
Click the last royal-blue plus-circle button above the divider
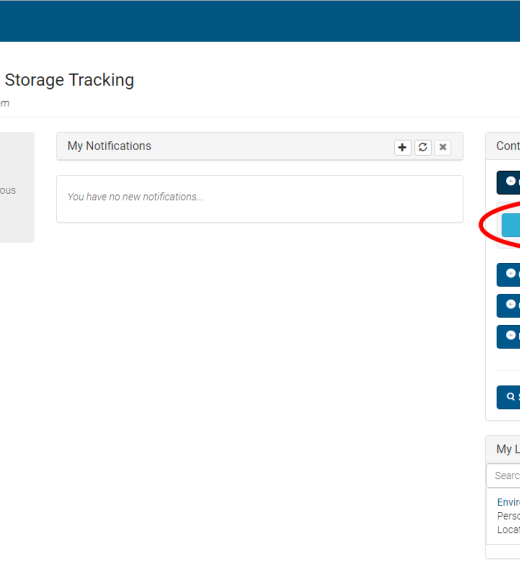509,337
